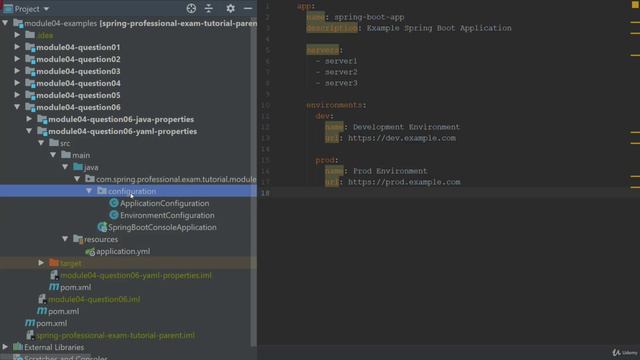Click External Libraries icon
The image size is (640, 360).
point(18,347)
